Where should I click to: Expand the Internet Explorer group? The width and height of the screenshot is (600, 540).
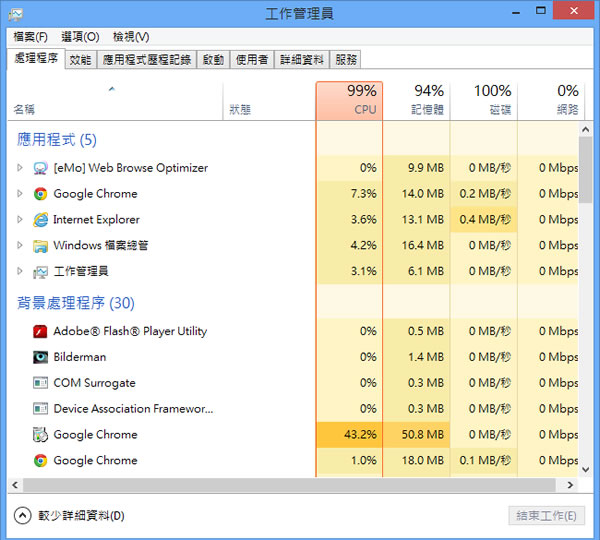pyautogui.click(x=20, y=219)
